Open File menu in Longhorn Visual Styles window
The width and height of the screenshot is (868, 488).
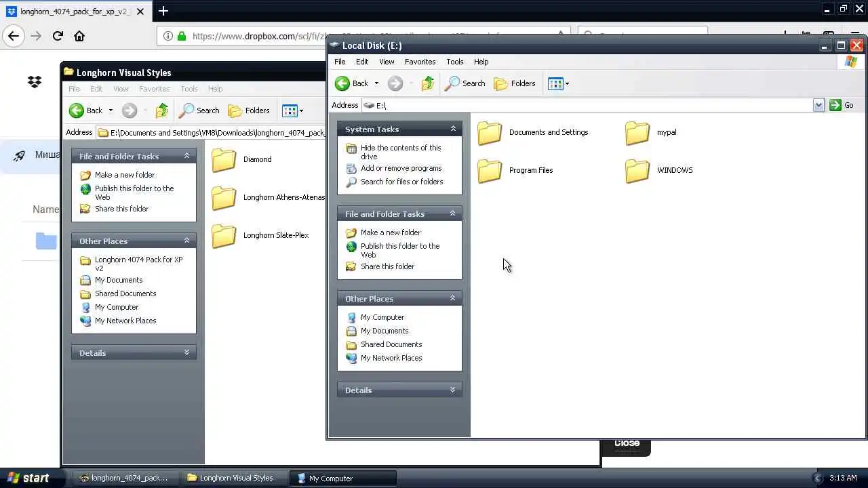pos(74,89)
